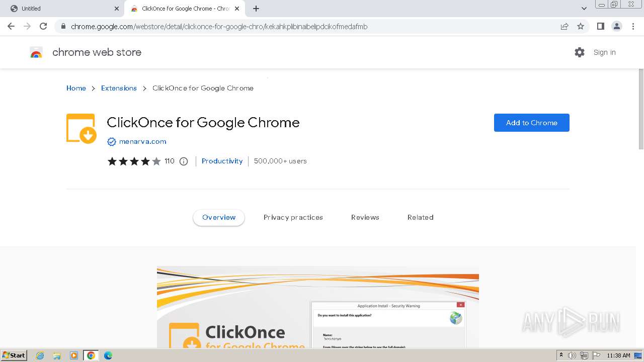
Task: Click Add to Chrome button
Action: pyautogui.click(x=531, y=123)
